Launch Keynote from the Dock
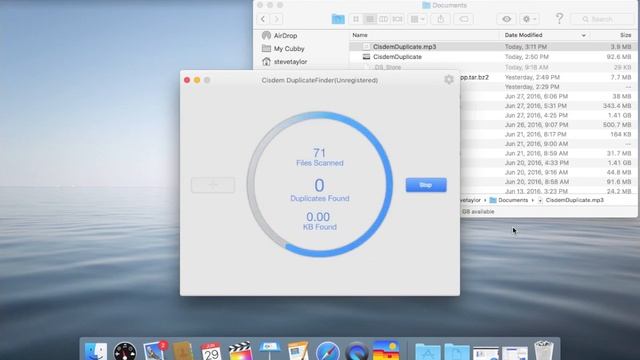640x360 pixels. coord(269,351)
